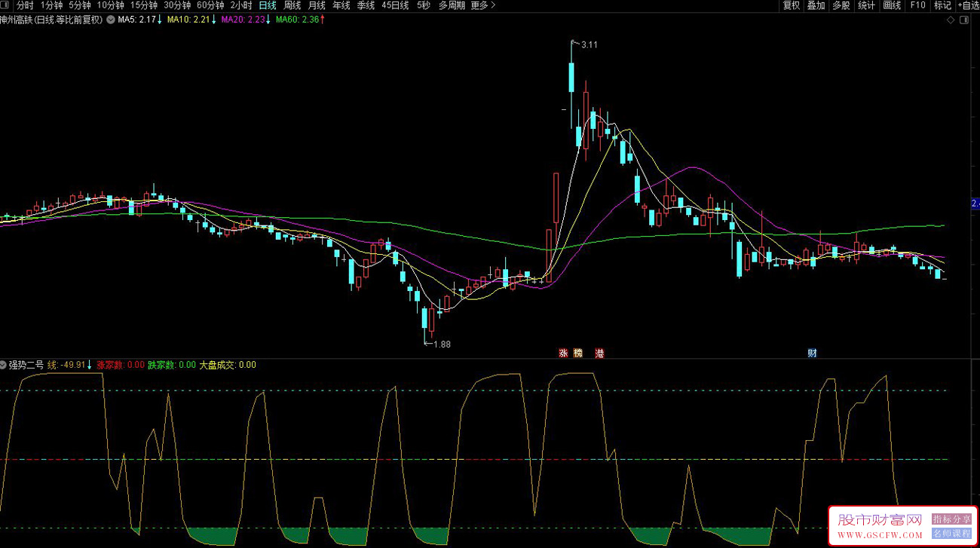
Task: Open the 多股 multi-stock view
Action: [841, 5]
